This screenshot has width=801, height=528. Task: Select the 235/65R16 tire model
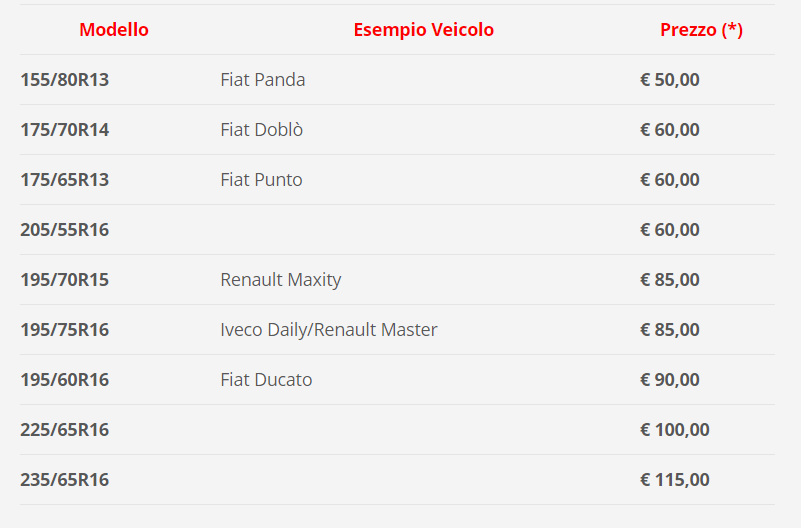pos(64,480)
